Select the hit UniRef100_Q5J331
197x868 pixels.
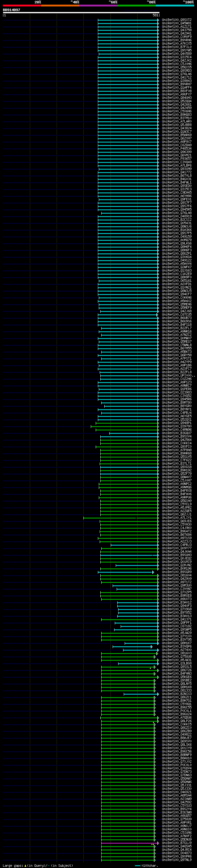pos(176,785)
